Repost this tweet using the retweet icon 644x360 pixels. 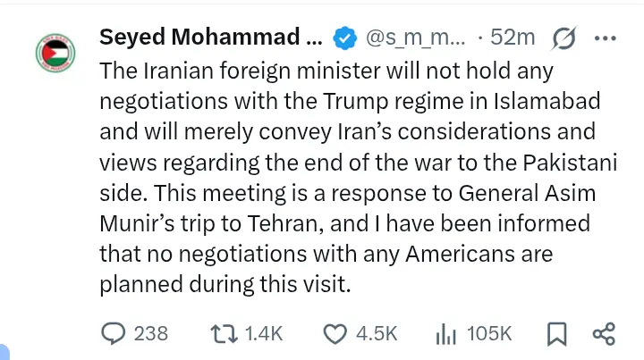click(x=224, y=333)
